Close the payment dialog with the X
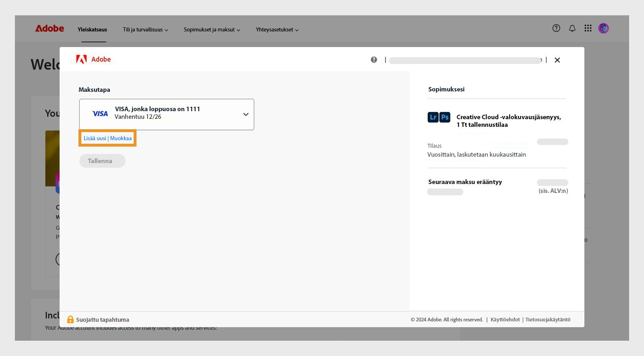 557,60
